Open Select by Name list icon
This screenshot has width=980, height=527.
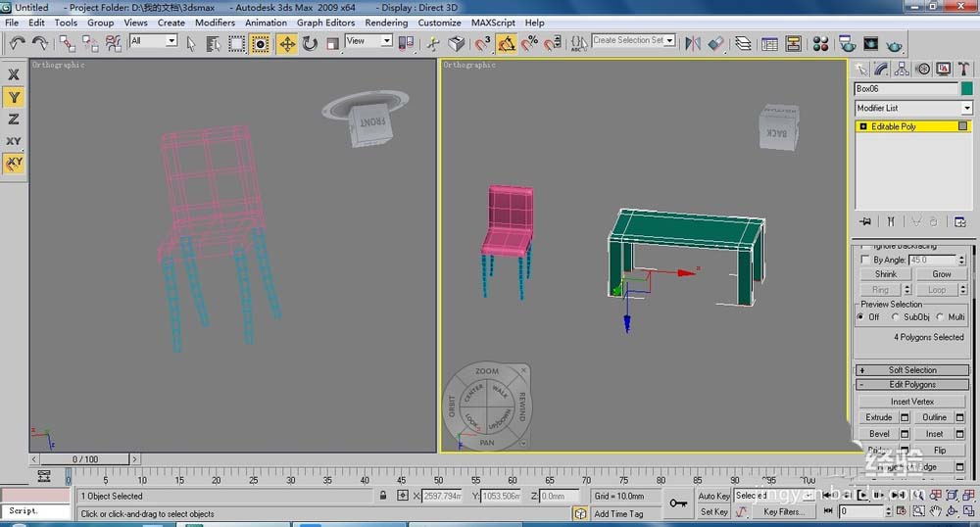click(213, 43)
